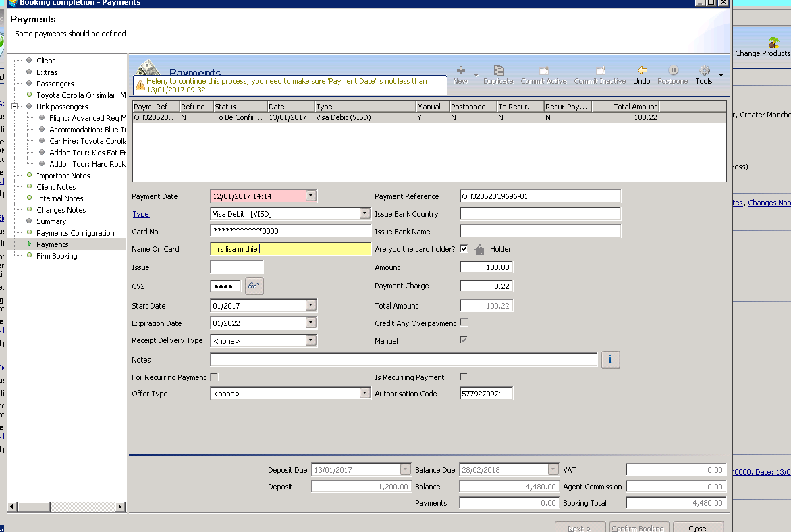Viewport: 791px width, 532px height.
Task: Tick the Is Recurring Payment checkbox
Action: (x=464, y=377)
